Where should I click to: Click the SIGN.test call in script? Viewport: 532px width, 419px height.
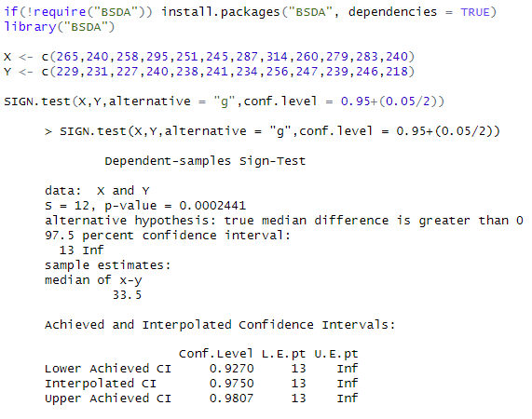[224, 101]
